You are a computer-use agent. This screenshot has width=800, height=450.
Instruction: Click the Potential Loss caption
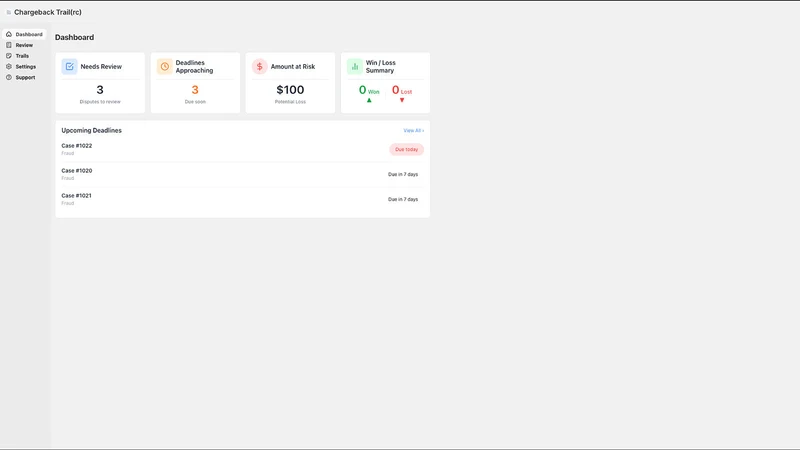pos(290,102)
